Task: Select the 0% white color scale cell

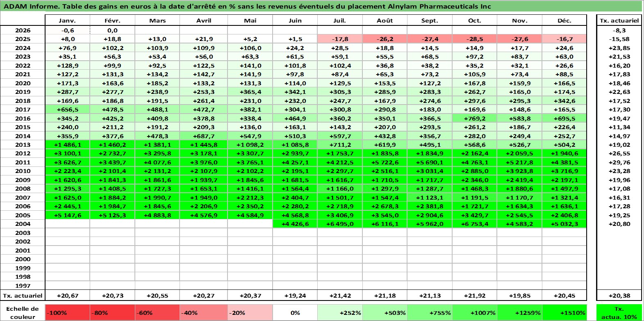Action: click(x=295, y=312)
